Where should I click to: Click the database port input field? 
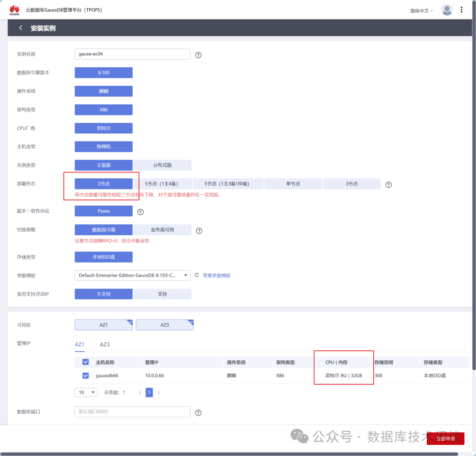click(x=132, y=412)
